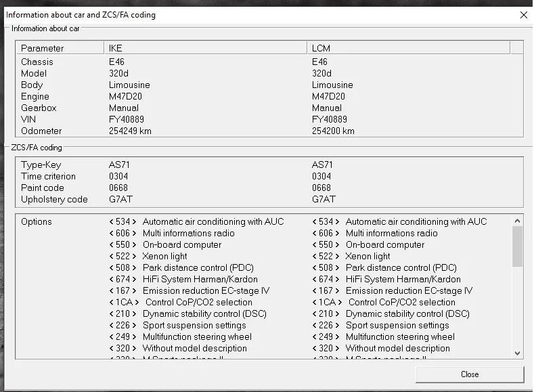Select LCM option 210 Dynamic stability control

(391, 314)
